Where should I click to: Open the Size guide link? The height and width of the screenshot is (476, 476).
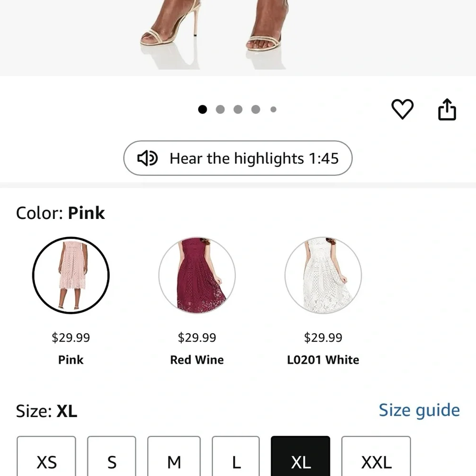419,410
